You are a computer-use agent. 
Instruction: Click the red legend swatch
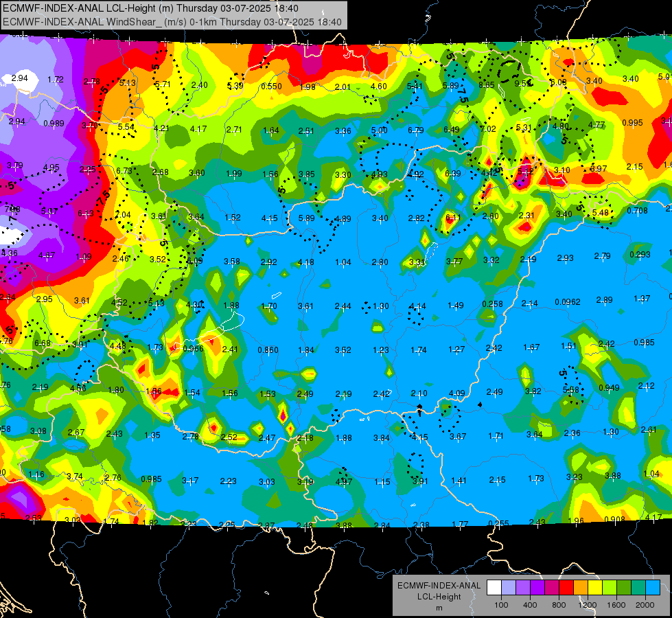click(566, 588)
